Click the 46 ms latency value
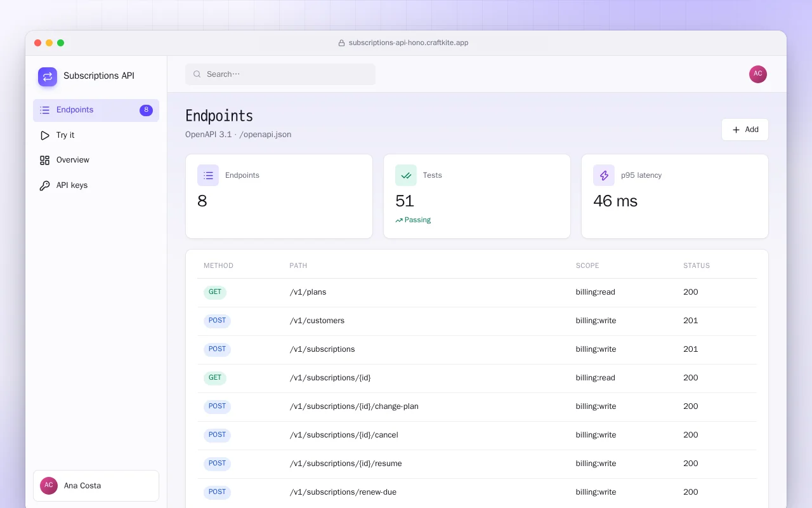The height and width of the screenshot is (508, 812). pyautogui.click(x=615, y=201)
